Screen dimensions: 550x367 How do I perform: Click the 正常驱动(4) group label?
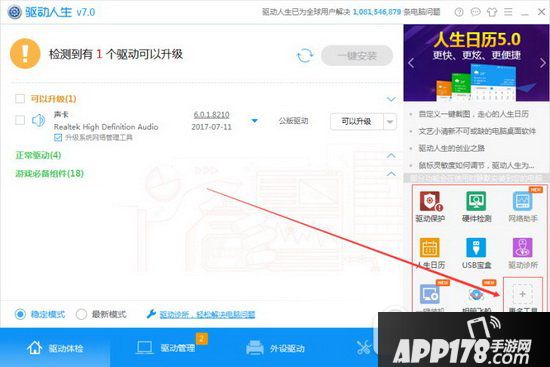[38, 155]
